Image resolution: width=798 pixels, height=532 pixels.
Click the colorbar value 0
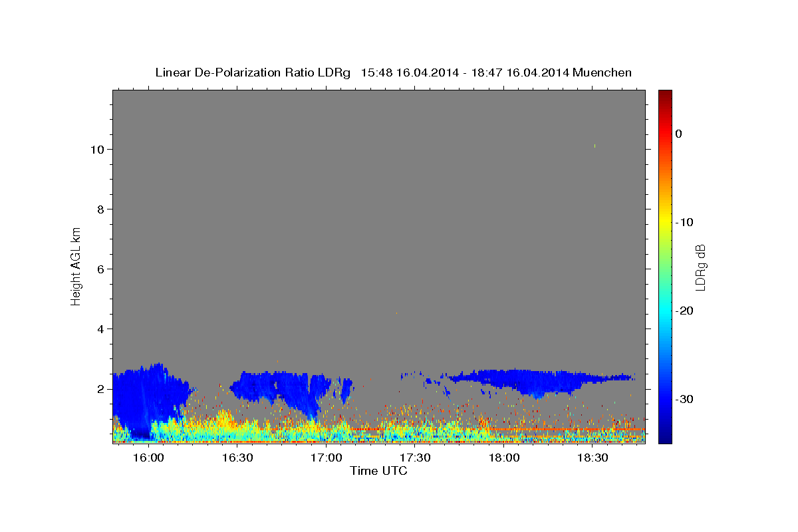click(x=678, y=134)
